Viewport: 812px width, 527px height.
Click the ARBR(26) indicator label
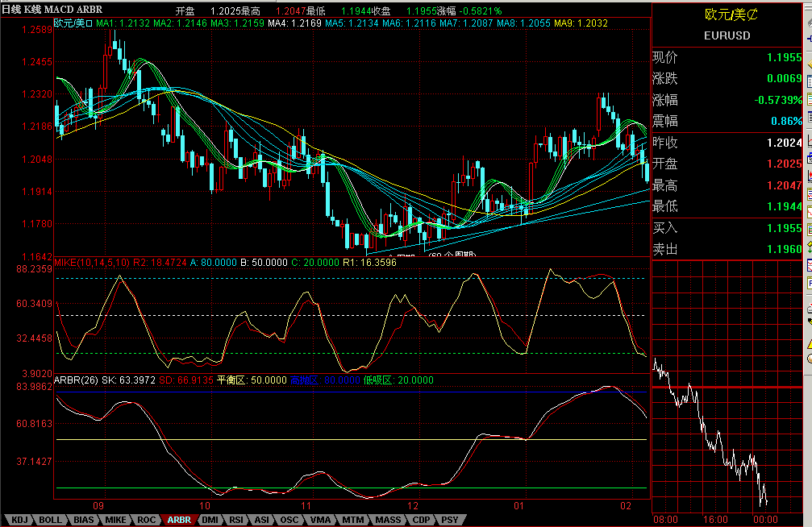[x=76, y=380]
